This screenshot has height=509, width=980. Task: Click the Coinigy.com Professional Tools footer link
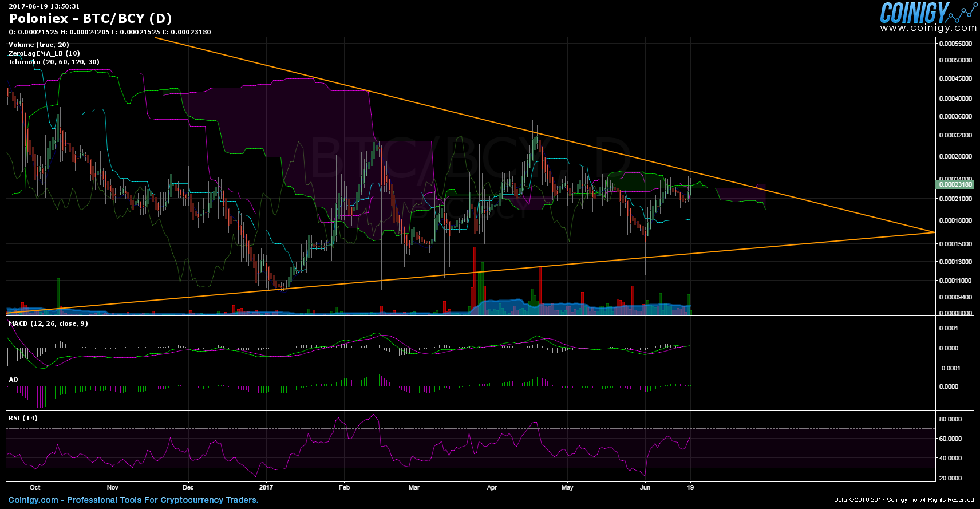coord(133,500)
